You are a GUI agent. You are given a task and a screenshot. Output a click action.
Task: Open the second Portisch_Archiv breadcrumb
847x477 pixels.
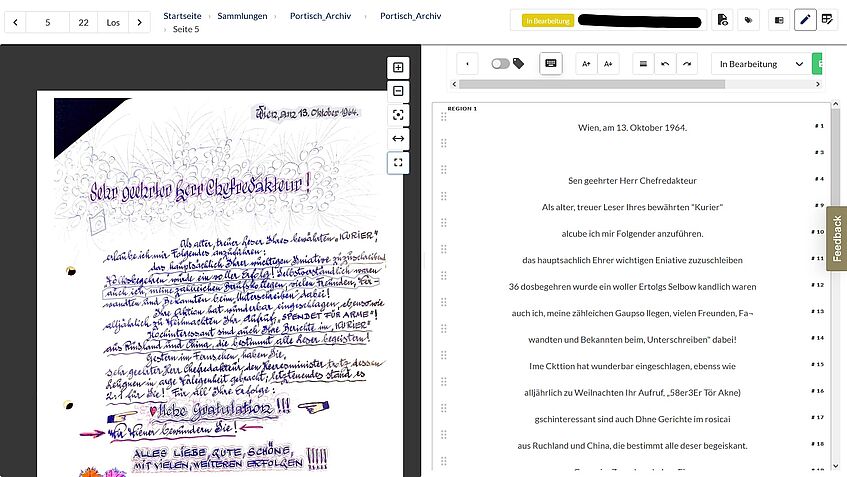click(411, 16)
